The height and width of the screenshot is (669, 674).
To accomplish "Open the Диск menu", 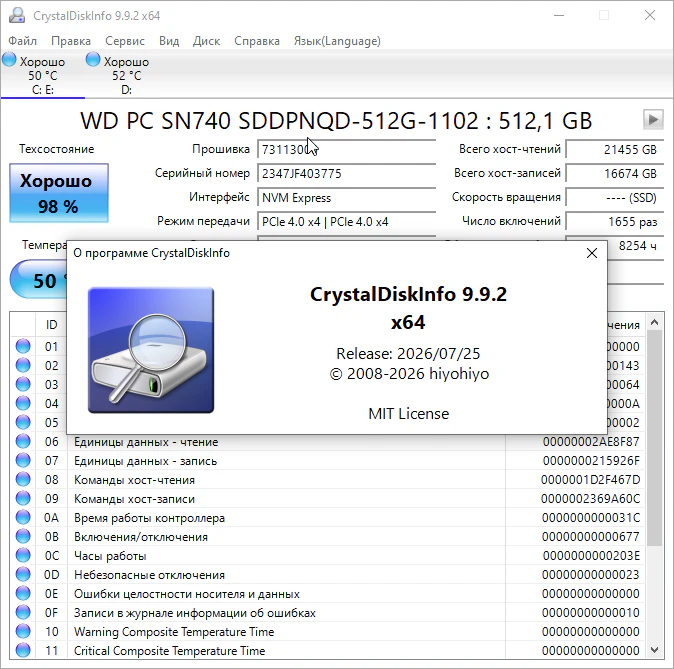I will pos(206,41).
